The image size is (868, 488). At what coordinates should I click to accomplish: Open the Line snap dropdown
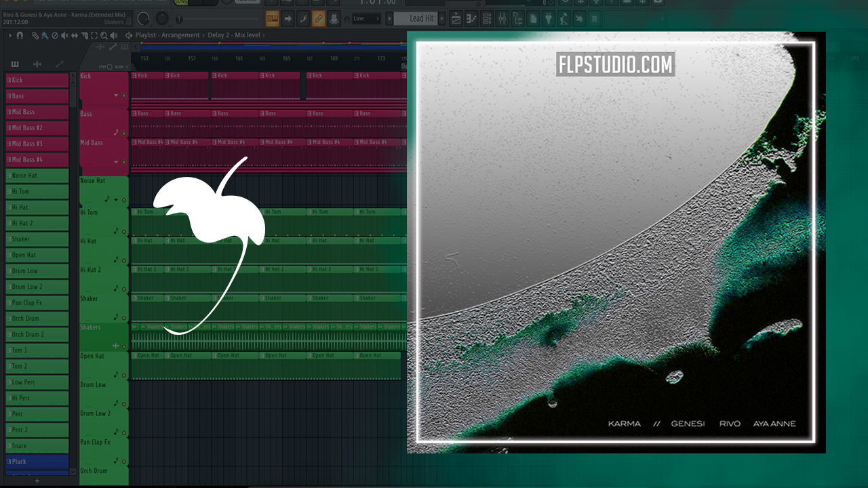[x=367, y=19]
